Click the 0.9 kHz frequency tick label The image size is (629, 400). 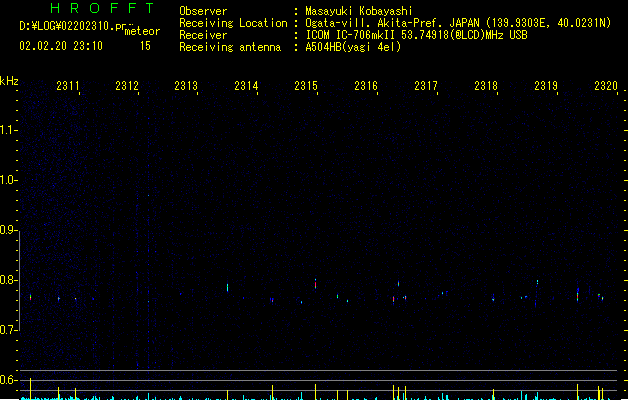[7, 230]
